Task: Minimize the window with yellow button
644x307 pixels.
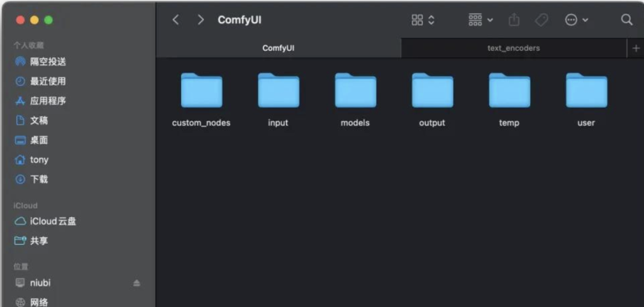Action: (x=35, y=20)
